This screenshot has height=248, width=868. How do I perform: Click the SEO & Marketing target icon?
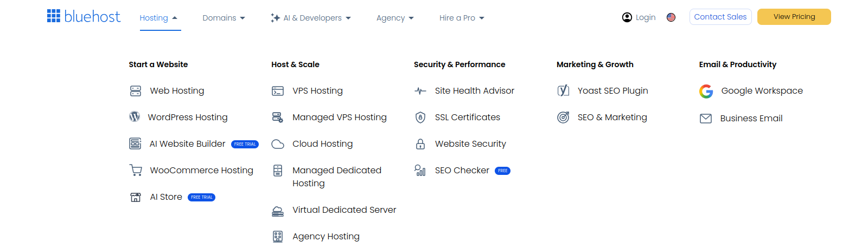[563, 117]
